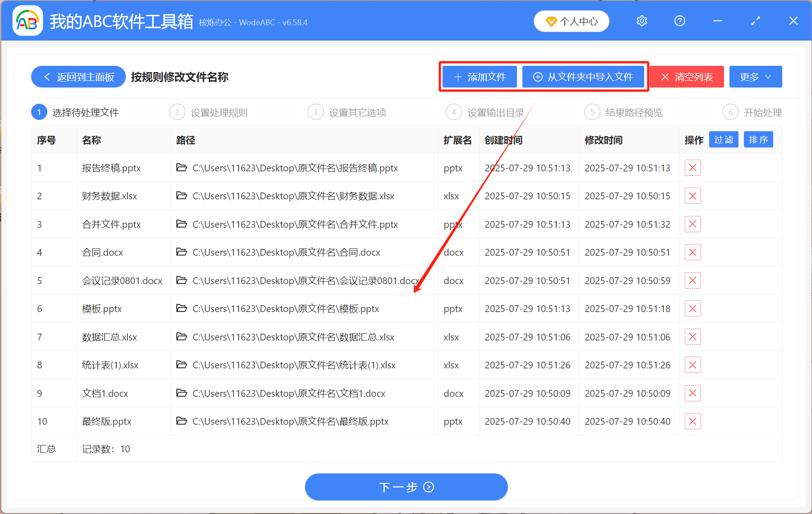
Task: Click the ABC toolbox logo icon
Action: [x=27, y=20]
